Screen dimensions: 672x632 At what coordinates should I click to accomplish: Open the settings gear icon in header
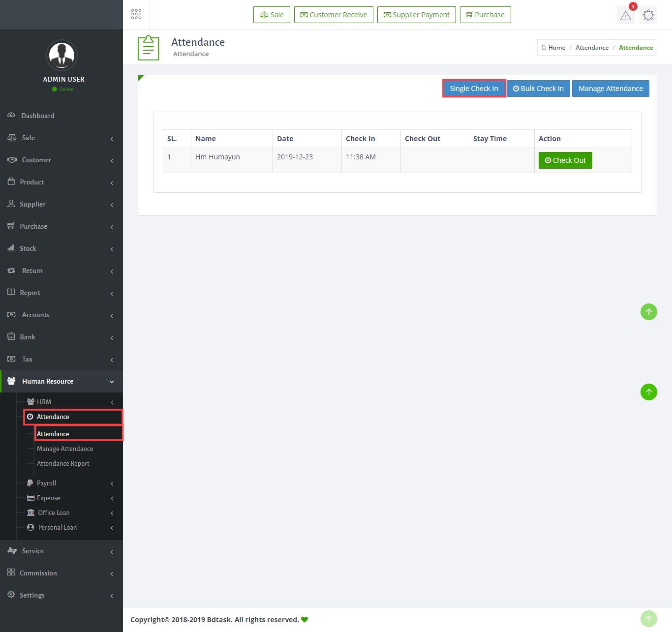point(648,15)
